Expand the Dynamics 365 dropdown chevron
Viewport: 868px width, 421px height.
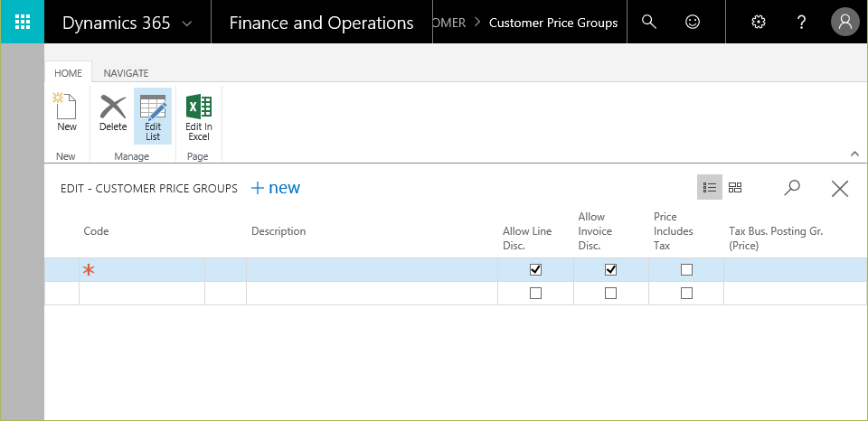(187, 23)
